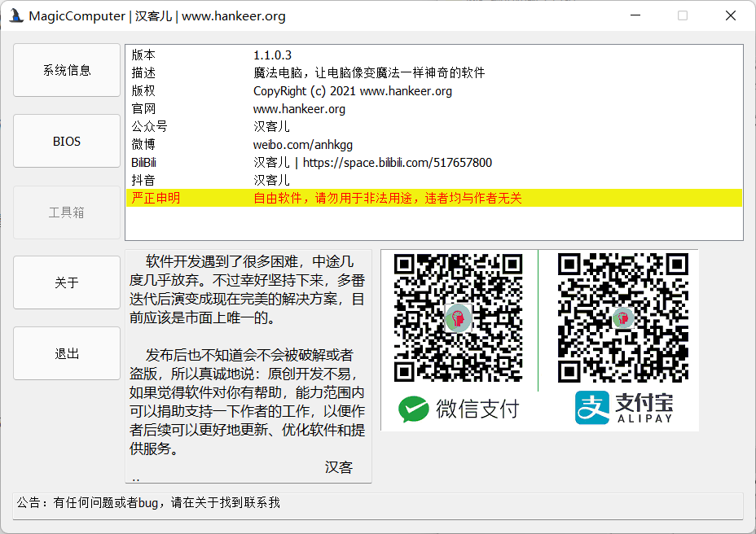Click the Alipay payment QR code
Viewport: 756px width, 534px height.
click(621, 317)
